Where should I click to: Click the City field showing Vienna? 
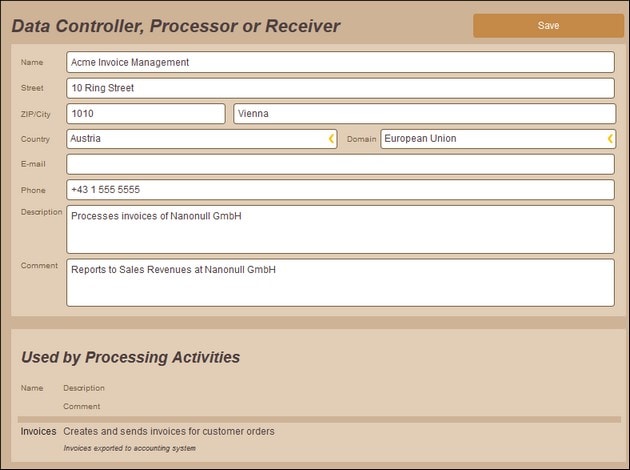(x=424, y=114)
